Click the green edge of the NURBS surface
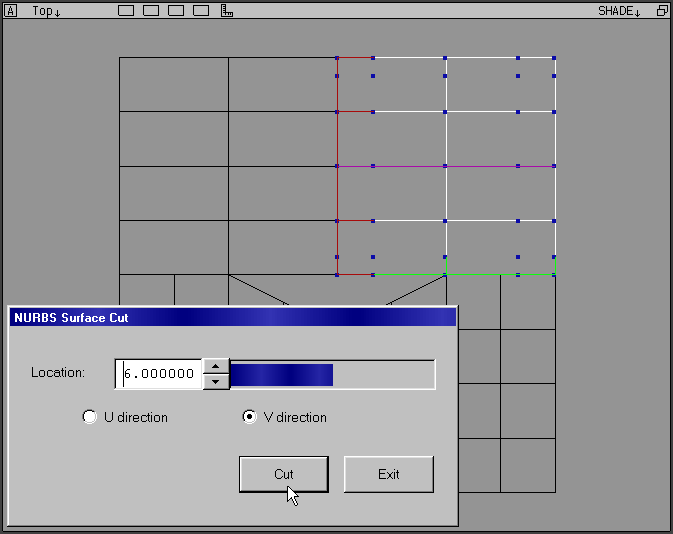Image resolution: width=673 pixels, height=534 pixels. 480,274
